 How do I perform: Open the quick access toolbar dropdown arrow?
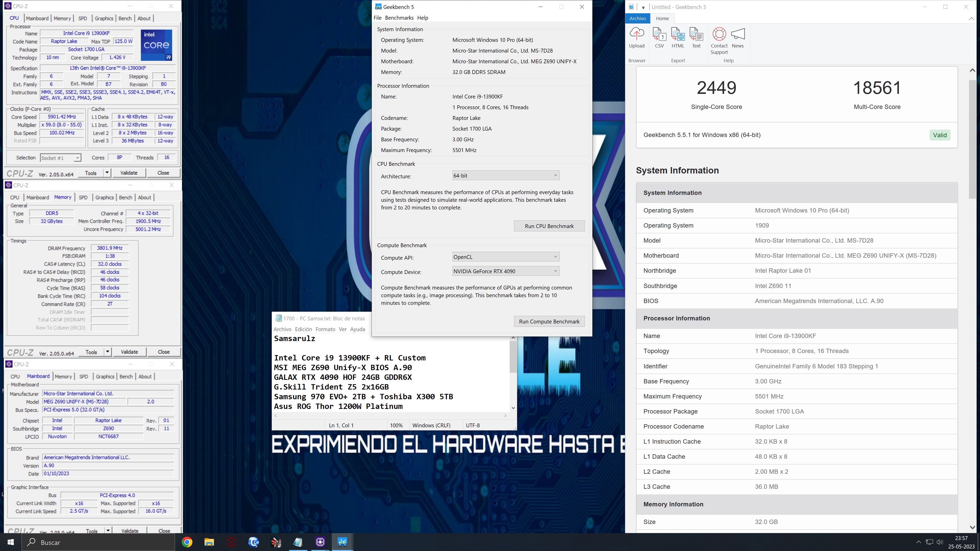pyautogui.click(x=643, y=7)
